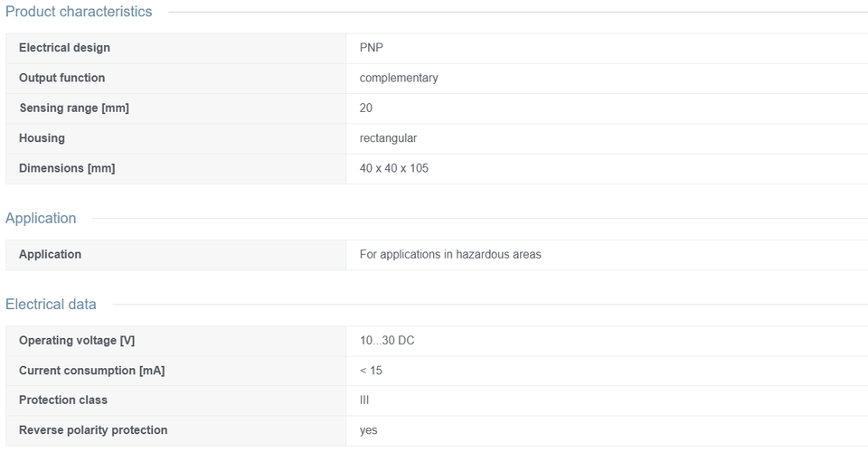868x452 pixels.
Task: Click the Reverse polarity protection yes value
Action: (x=369, y=430)
